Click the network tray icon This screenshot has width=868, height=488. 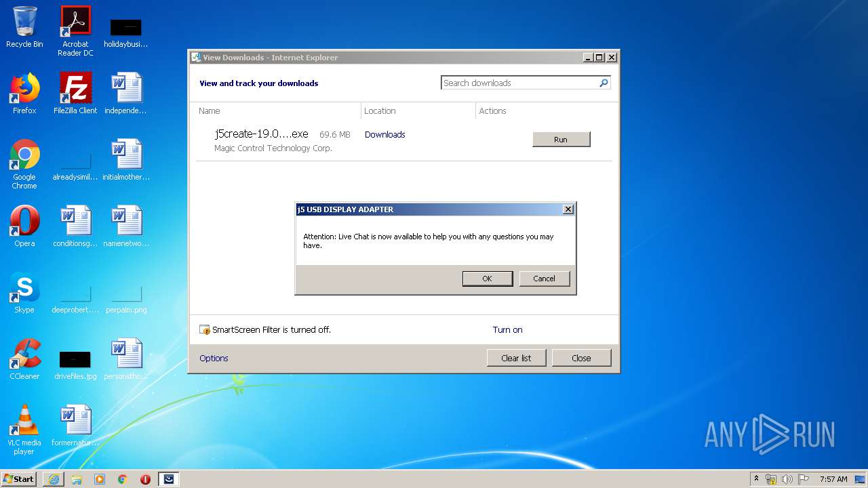point(771,479)
